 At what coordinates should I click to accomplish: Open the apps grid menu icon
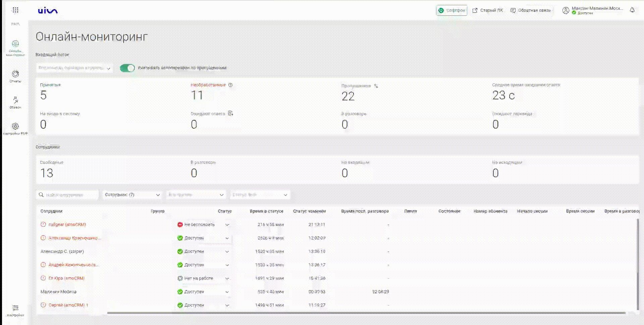pos(15,10)
